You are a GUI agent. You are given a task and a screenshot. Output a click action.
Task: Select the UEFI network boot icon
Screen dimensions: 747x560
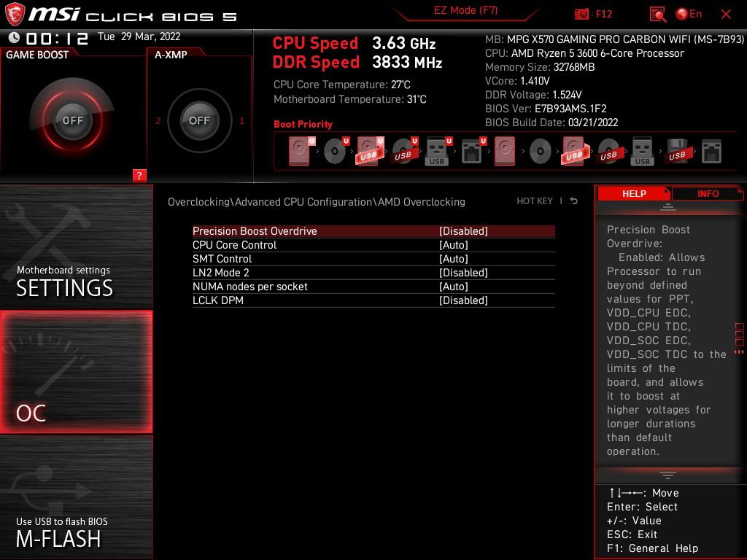coord(473,151)
